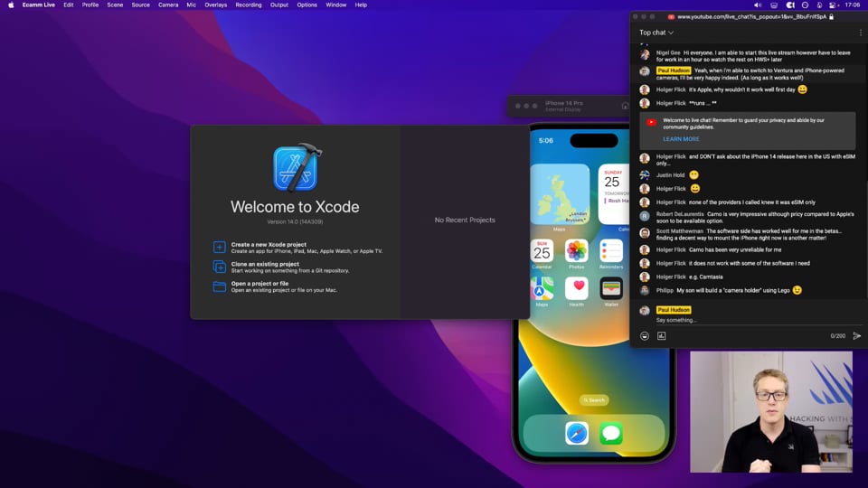Click the YouTube live chat URL
Image resolution: width=868 pixels, height=488 pixels.
click(751, 17)
